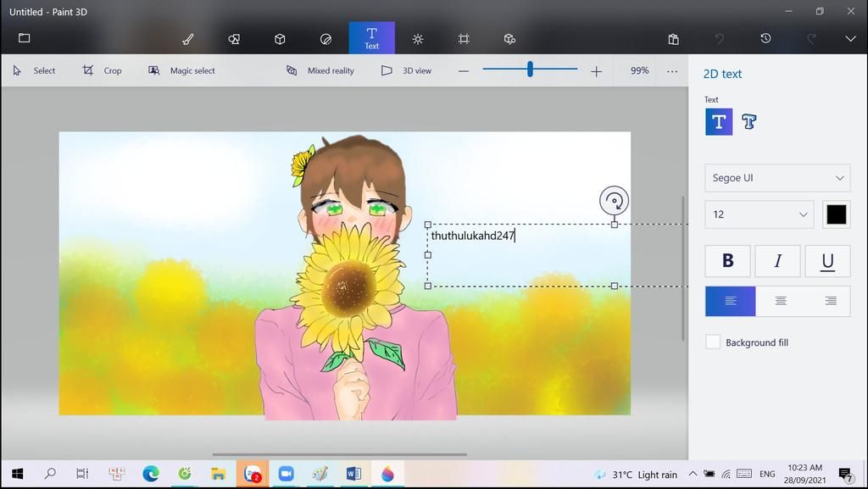The height and width of the screenshot is (489, 868).
Task: Open the notification center
Action: pos(845,475)
